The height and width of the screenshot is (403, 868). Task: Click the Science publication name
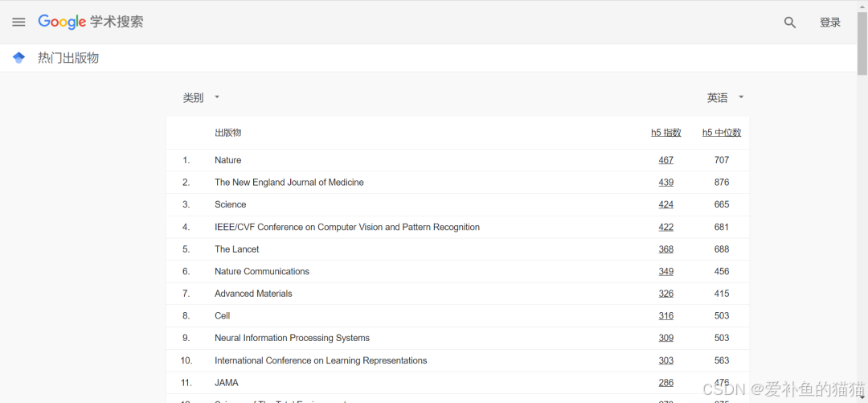(x=231, y=204)
